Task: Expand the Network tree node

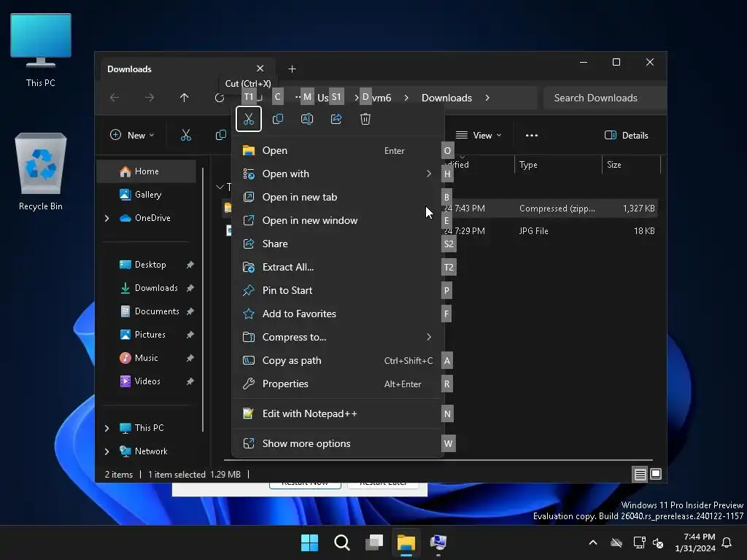Action: tap(107, 451)
